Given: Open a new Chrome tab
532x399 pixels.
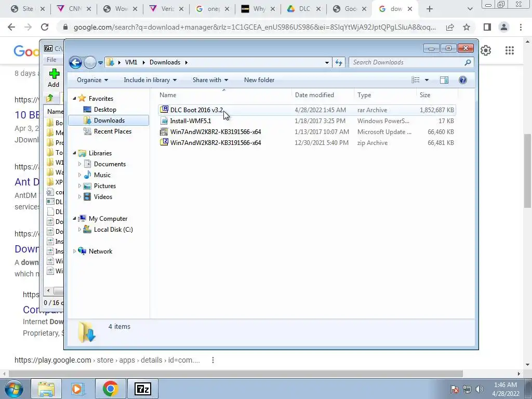Looking at the screenshot, I should [x=430, y=9].
